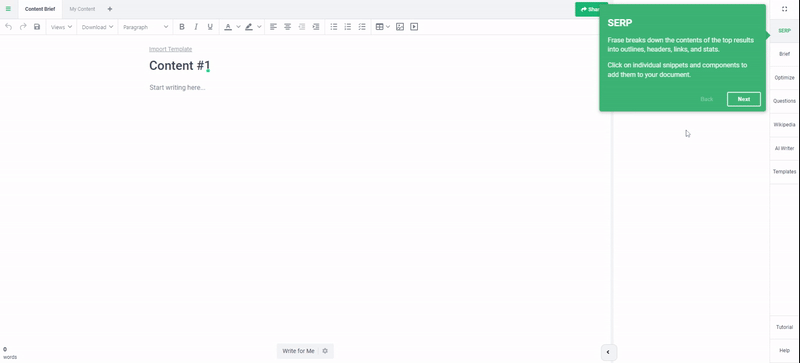Open the Wikipedia sidebar tab
Screen dimensions: 800x363
[x=784, y=125]
